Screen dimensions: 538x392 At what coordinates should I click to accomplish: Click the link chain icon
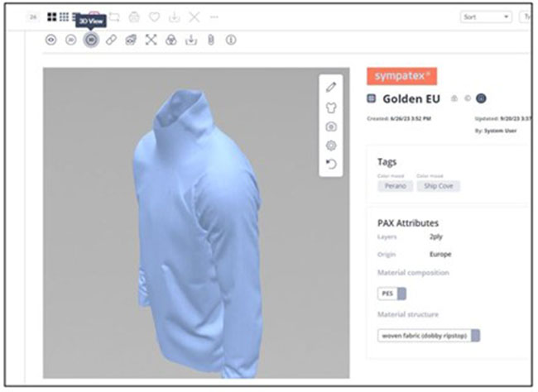[111, 40]
